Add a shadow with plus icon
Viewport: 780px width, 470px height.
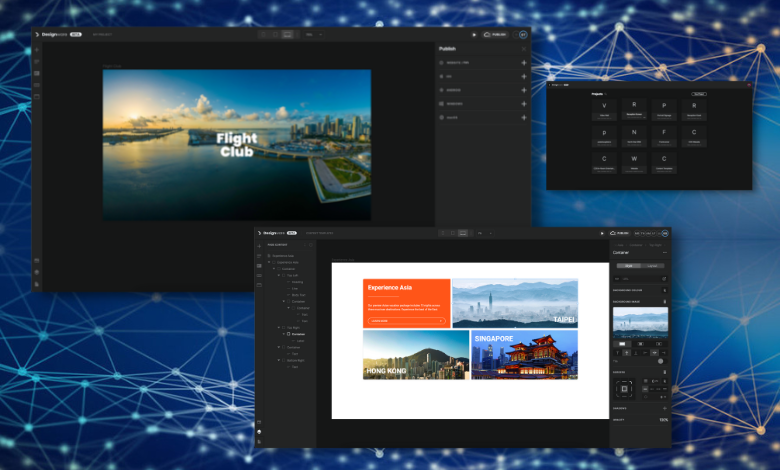pos(665,408)
